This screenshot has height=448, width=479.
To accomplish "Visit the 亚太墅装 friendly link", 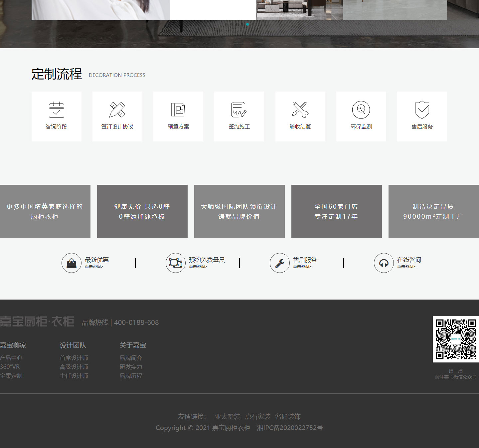I will tap(227, 417).
